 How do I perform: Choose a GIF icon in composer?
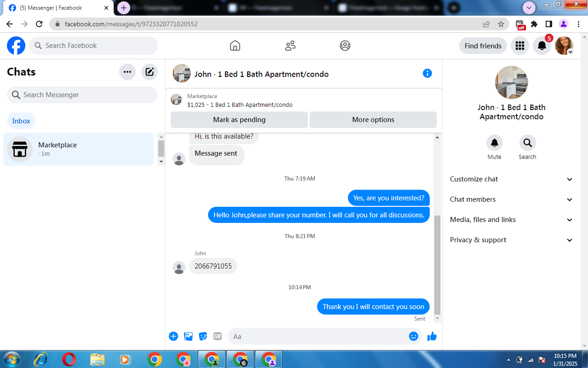[218, 336]
